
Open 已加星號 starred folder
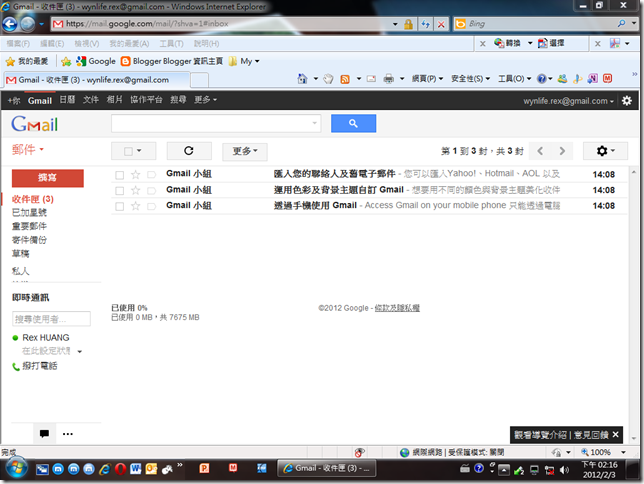point(29,212)
